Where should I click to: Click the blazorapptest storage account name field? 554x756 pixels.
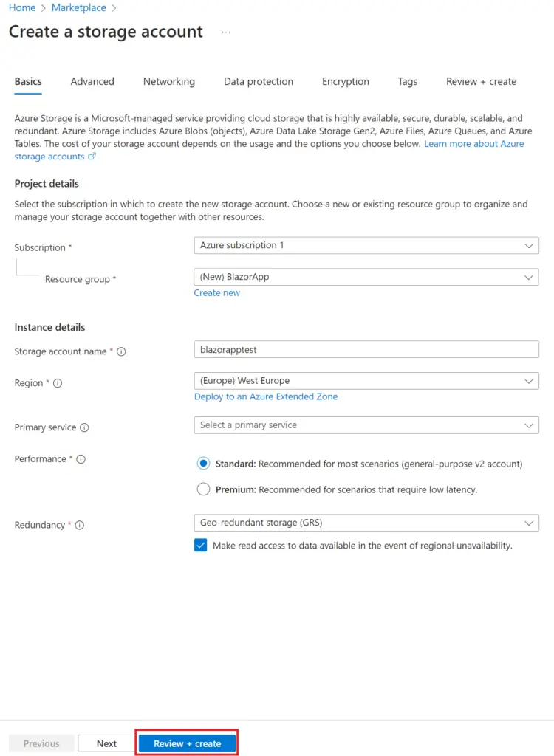(366, 348)
